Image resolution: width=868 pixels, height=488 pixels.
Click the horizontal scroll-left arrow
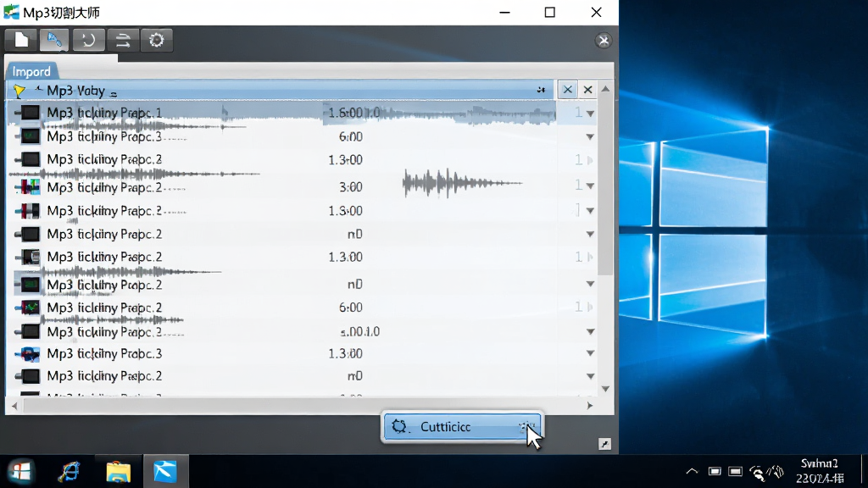click(14, 406)
